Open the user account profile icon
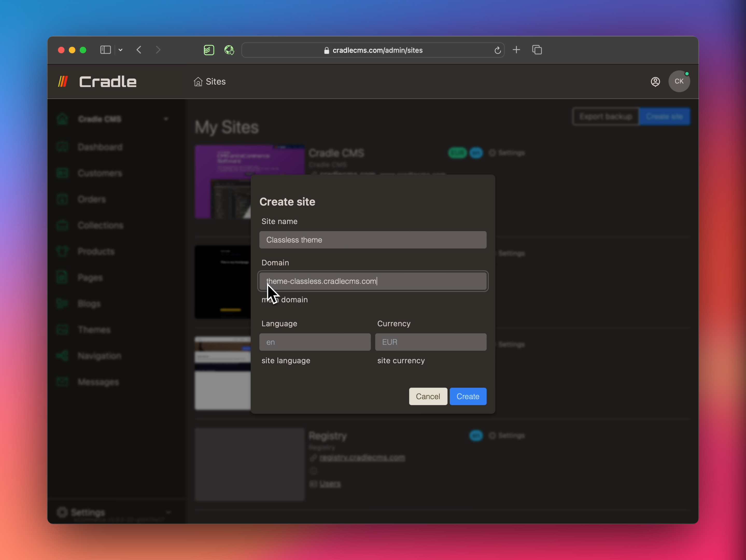Screen dimensions: 746x560 [x=655, y=82]
